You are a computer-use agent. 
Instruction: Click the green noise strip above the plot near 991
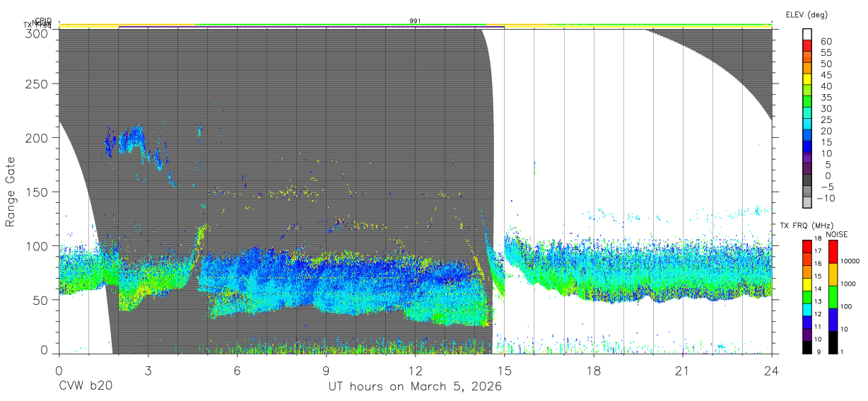point(339,24)
